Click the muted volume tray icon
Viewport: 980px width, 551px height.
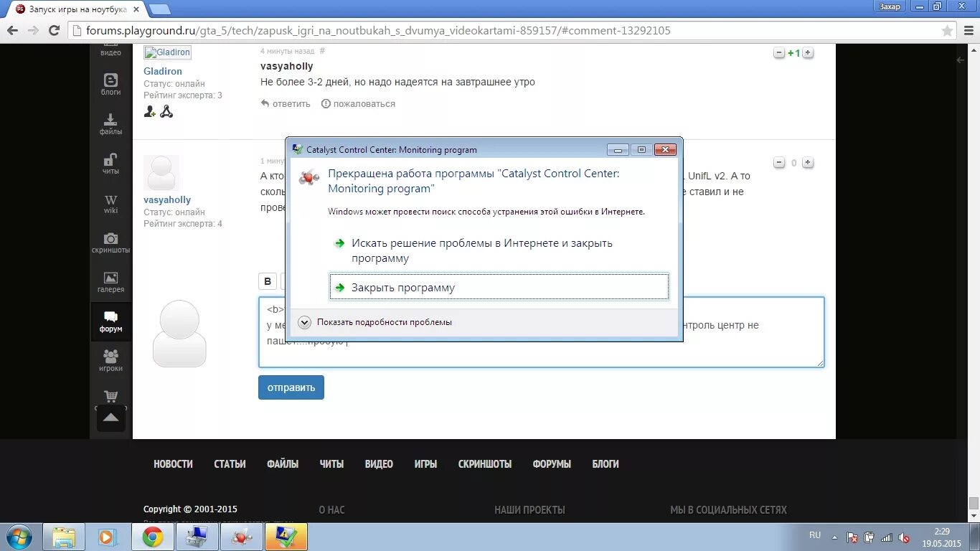tap(905, 537)
